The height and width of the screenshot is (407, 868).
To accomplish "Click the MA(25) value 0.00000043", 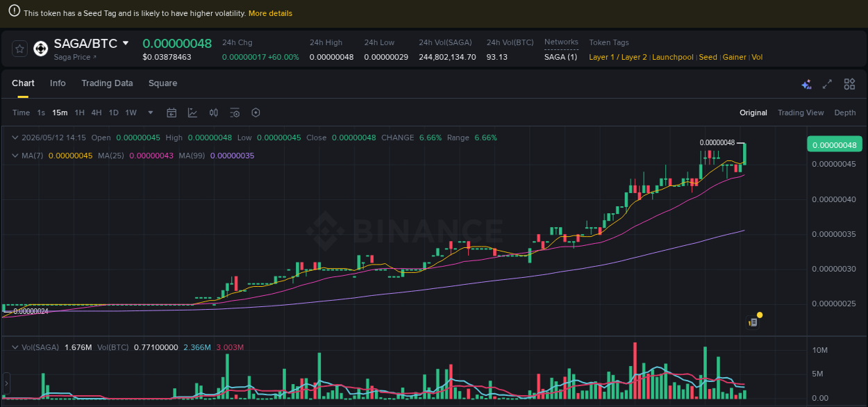I will (151, 156).
